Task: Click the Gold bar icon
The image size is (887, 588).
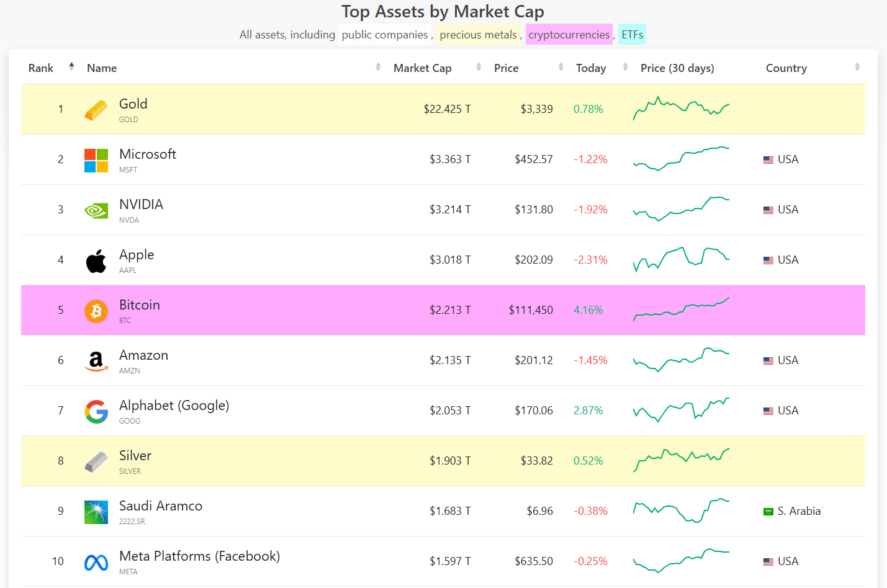Action: (96, 110)
